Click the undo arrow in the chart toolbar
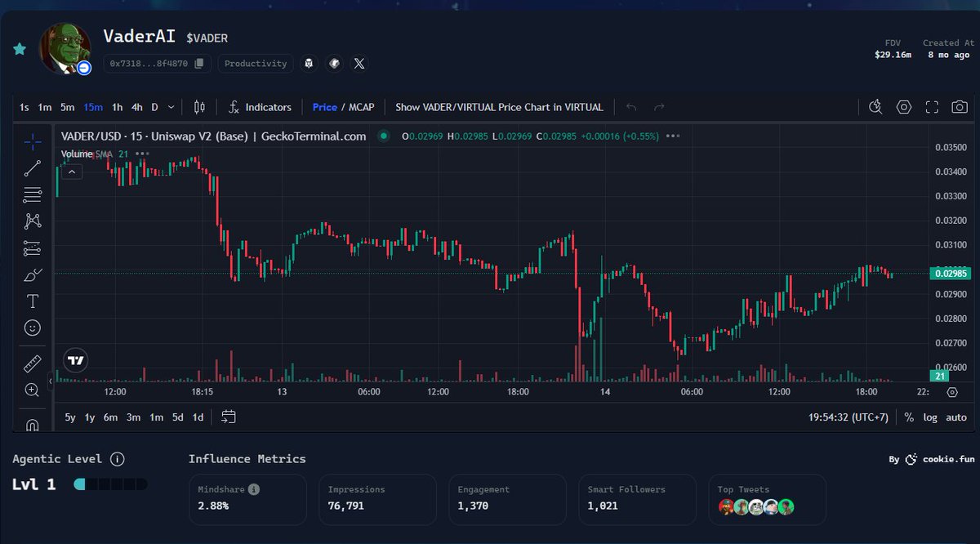This screenshot has width=980, height=544. click(630, 107)
